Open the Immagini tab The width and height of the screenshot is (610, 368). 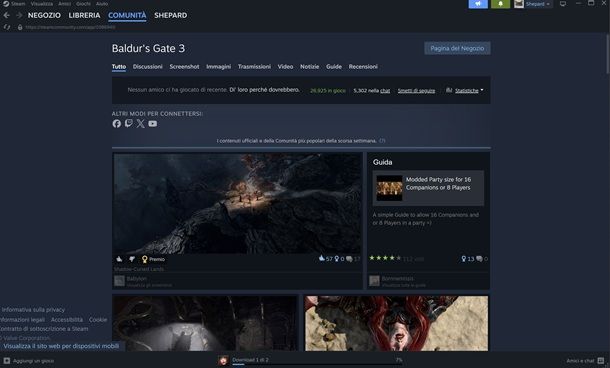[218, 67]
